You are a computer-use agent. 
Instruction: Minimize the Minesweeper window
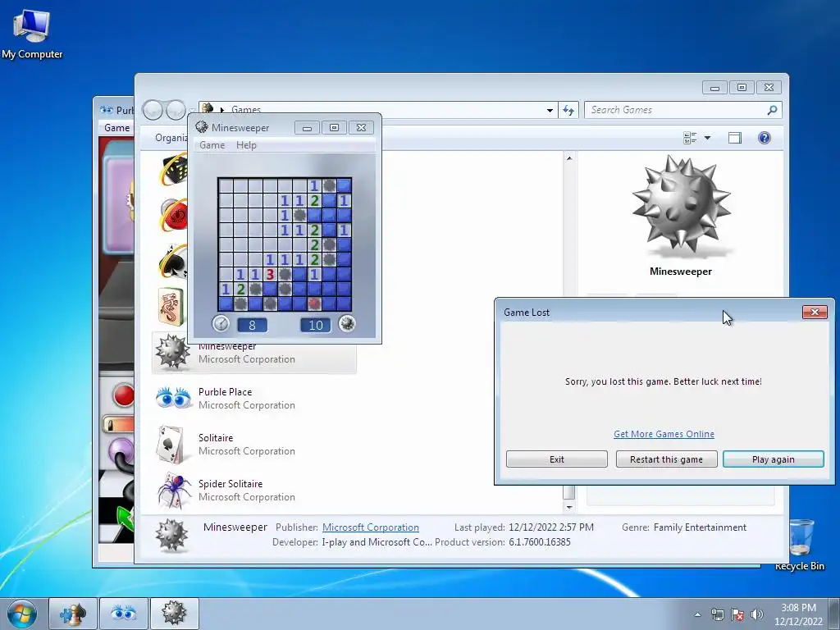click(307, 127)
